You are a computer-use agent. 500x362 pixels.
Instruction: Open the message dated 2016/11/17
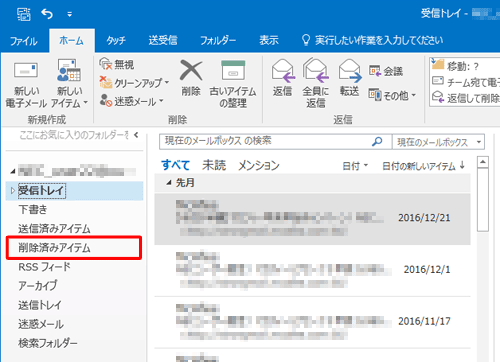[x=312, y=322]
